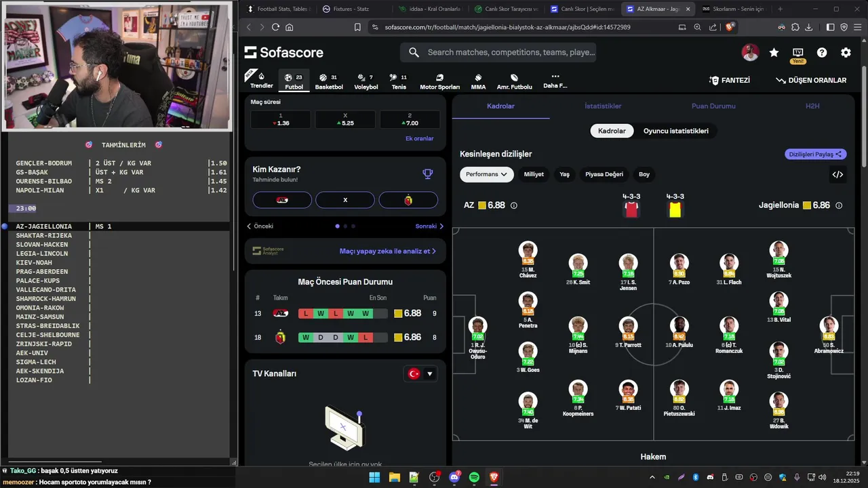Open the user profile avatar

(750, 53)
